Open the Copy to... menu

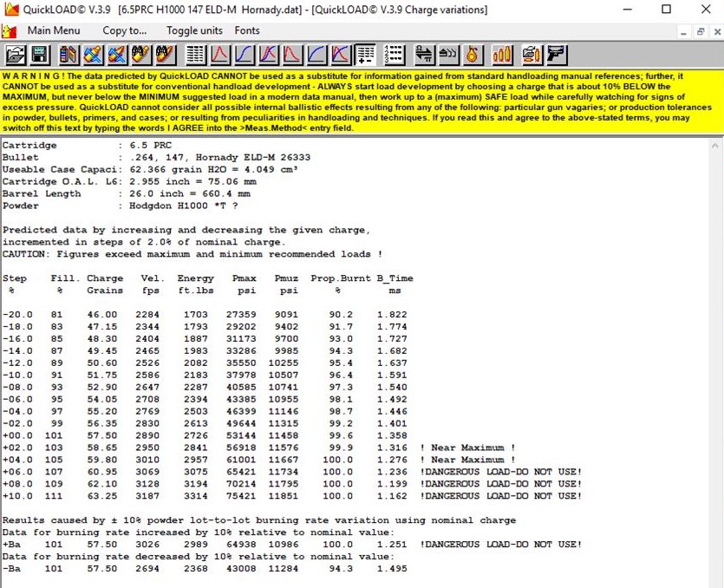point(124,30)
